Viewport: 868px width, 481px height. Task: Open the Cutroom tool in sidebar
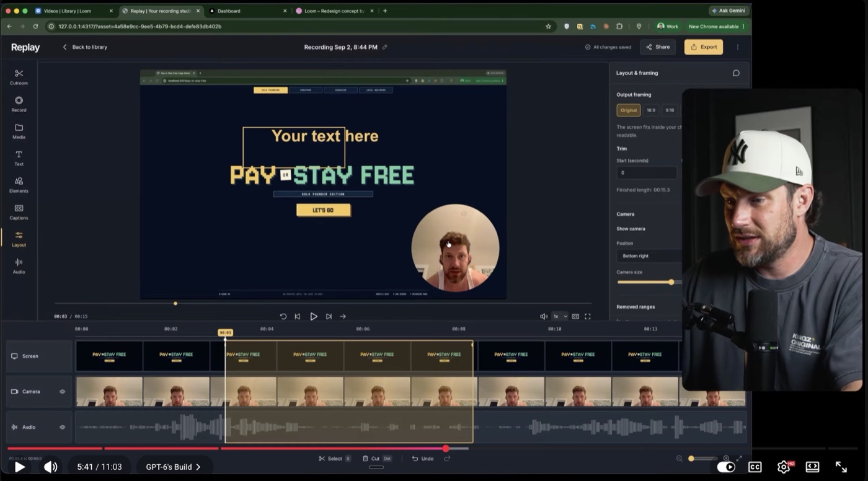pos(19,77)
